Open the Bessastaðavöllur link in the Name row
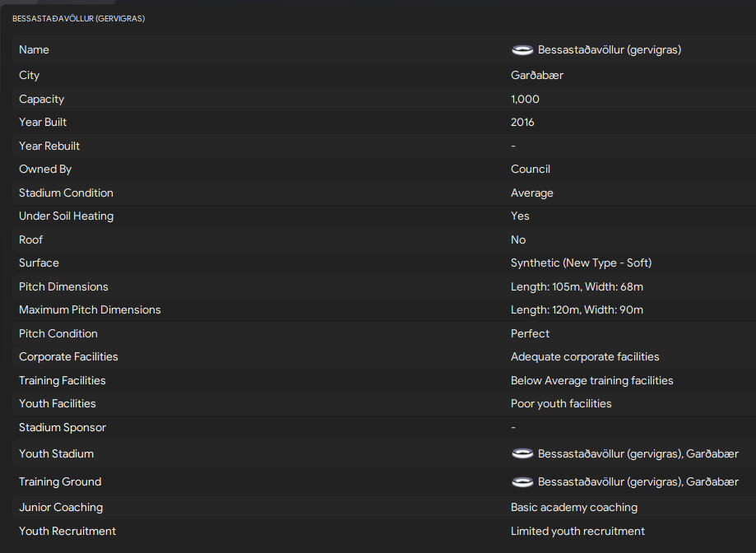This screenshot has height=553, width=756. click(x=609, y=50)
